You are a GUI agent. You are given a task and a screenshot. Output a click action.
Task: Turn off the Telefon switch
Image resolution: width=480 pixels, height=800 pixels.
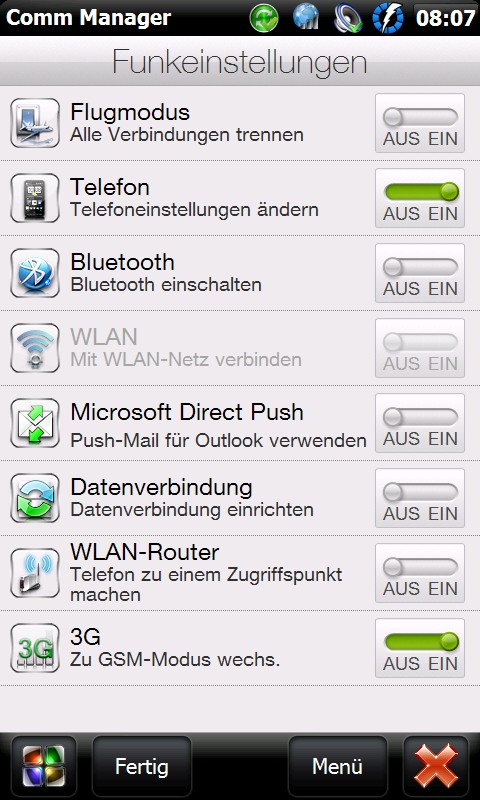click(420, 198)
